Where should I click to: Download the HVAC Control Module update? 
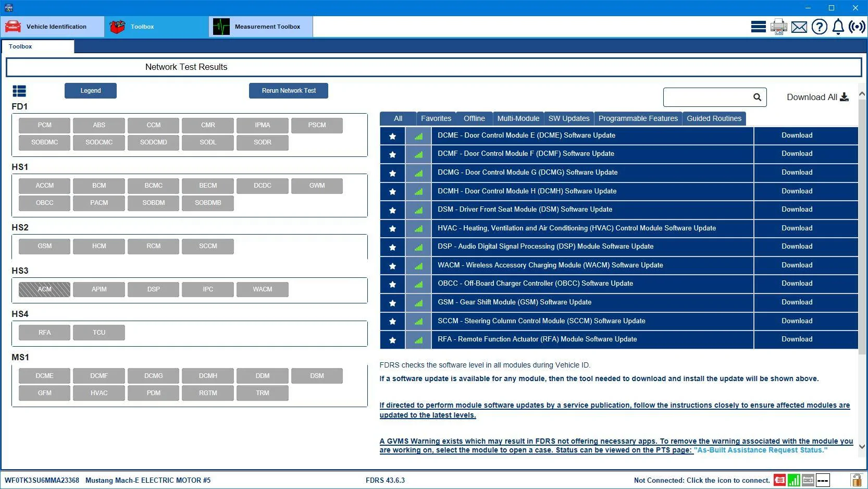pos(797,228)
